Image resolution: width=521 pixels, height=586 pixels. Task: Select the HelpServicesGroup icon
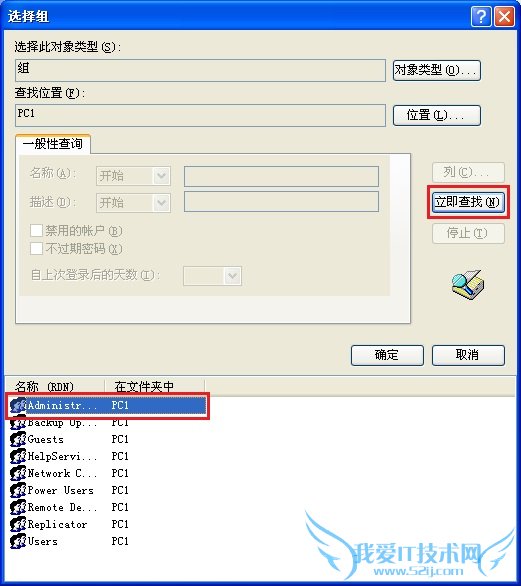point(18,456)
